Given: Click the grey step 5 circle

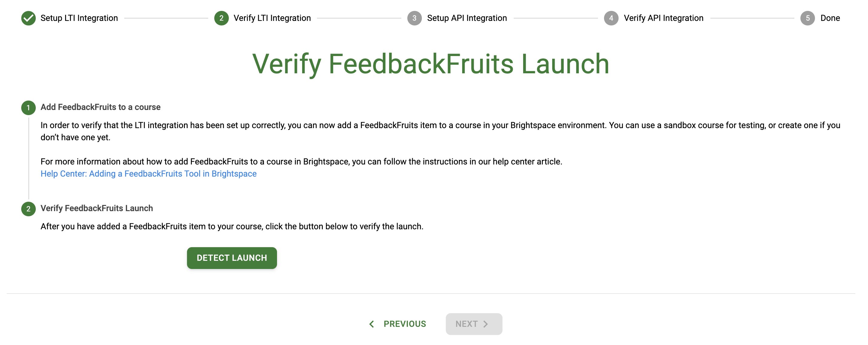Looking at the screenshot, I should (808, 18).
